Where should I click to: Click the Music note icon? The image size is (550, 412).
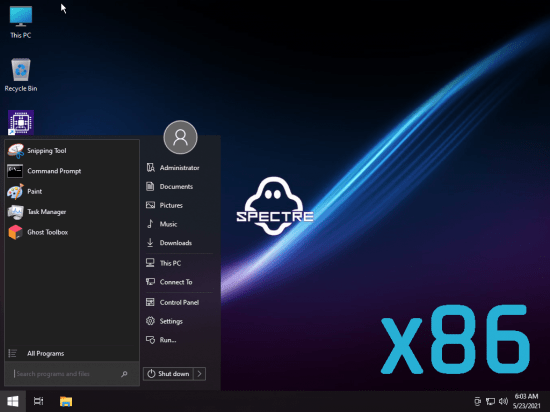pos(150,224)
